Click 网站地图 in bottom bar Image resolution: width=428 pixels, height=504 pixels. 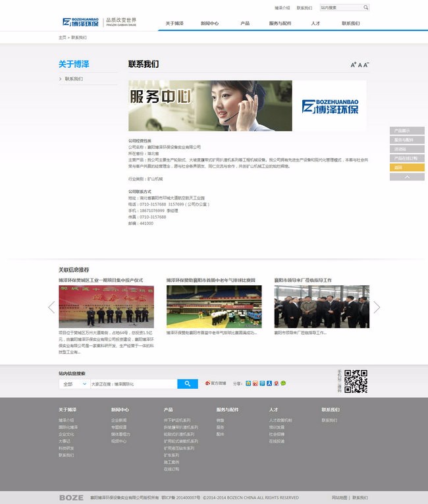click(339, 497)
